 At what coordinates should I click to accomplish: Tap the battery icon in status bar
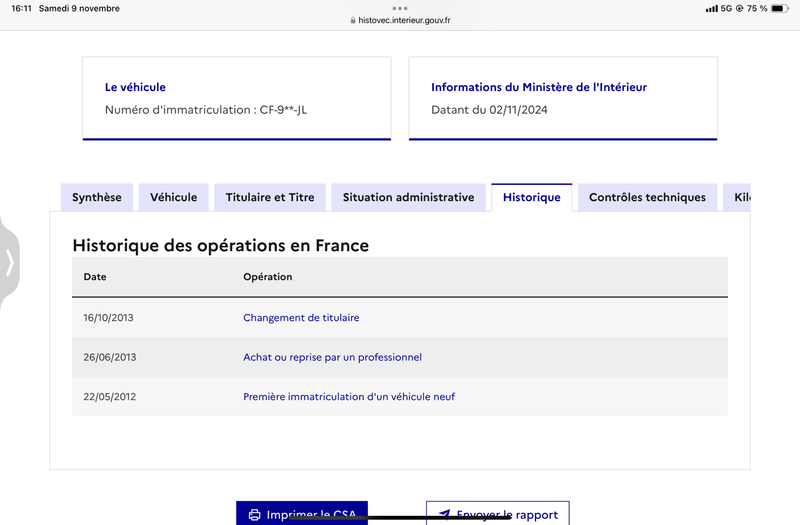coord(780,8)
